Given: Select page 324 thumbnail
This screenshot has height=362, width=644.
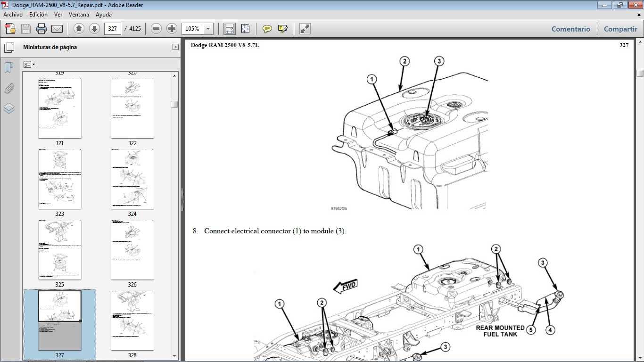Looking at the screenshot, I should 132,179.
